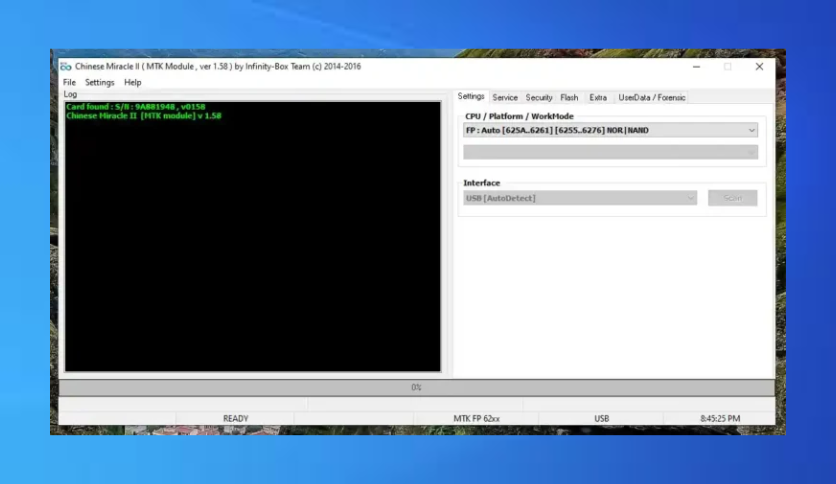Click the READY status bar entry
This screenshot has height=484, width=836.
tap(235, 418)
